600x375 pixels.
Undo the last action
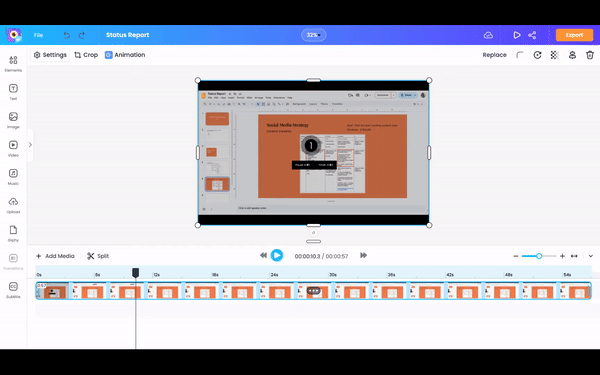click(67, 35)
